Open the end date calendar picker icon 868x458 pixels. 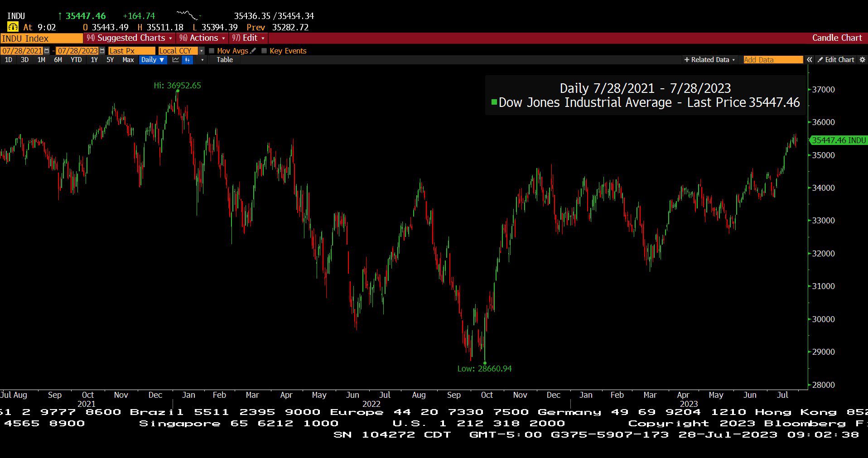102,51
